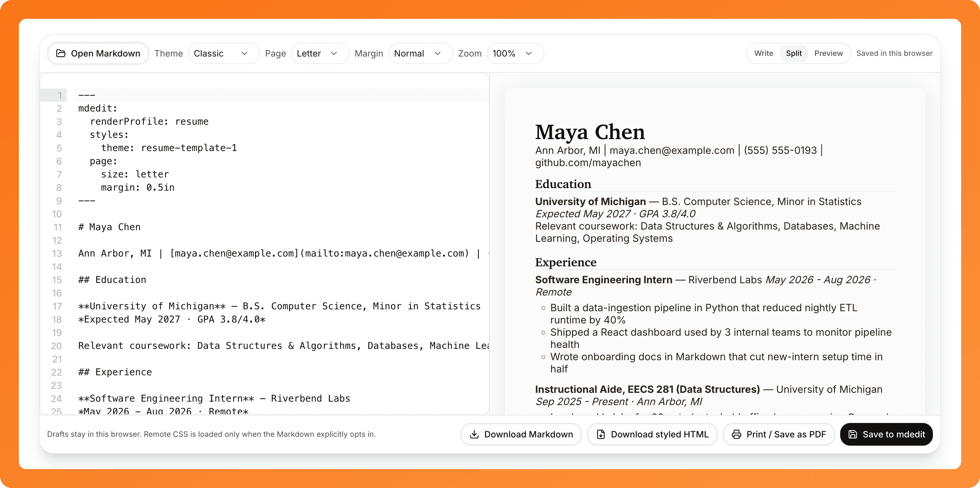Screen dimensions: 980x488
Task: Switch to Preview view mode
Action: tap(828, 53)
